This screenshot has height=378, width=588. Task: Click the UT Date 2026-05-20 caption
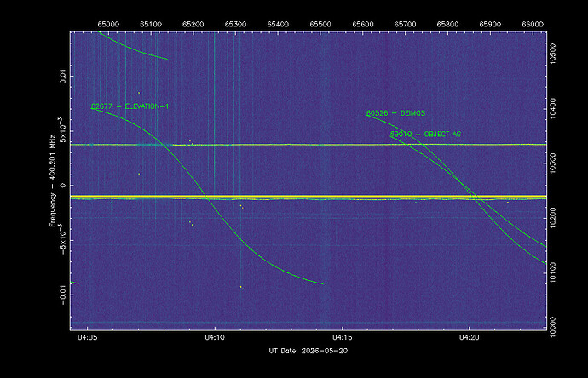pos(308,351)
